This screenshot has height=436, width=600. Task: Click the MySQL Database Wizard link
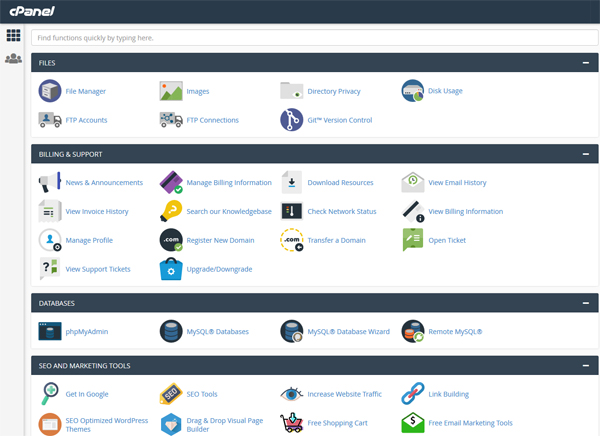pos(349,331)
